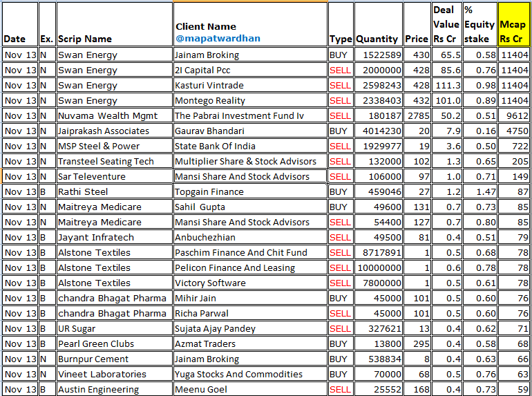Select the 'Scrip Name' column header

click(x=114, y=24)
